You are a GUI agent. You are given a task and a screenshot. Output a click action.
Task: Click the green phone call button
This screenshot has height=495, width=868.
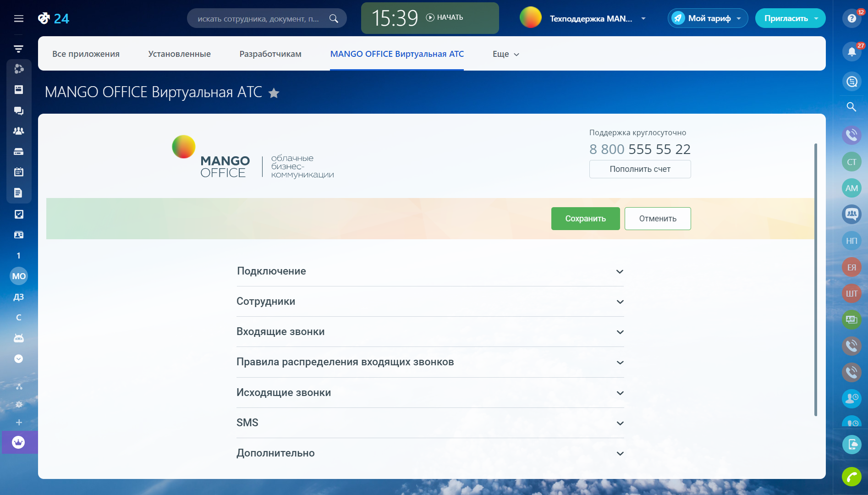(852, 477)
